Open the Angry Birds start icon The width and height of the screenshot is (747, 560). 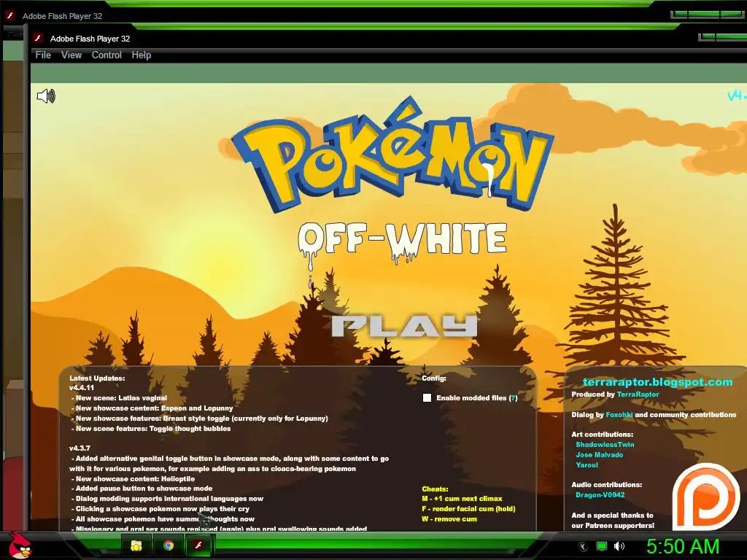20,545
